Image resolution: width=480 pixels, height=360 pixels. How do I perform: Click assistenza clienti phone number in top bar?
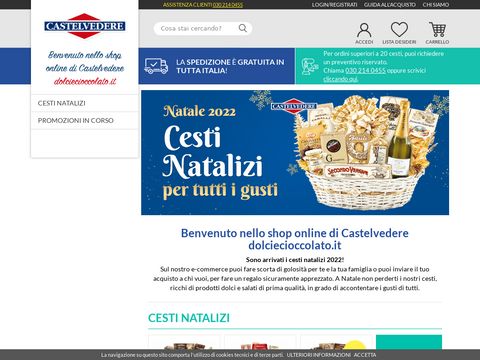228,5
